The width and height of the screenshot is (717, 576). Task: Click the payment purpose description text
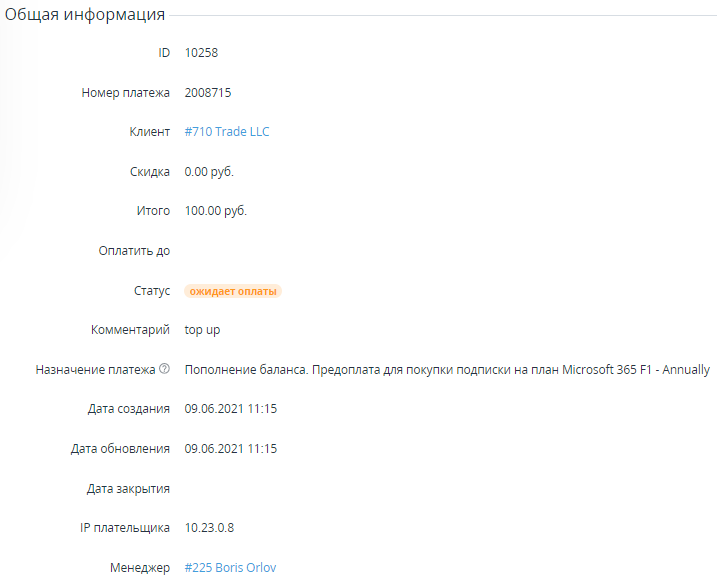(447, 370)
